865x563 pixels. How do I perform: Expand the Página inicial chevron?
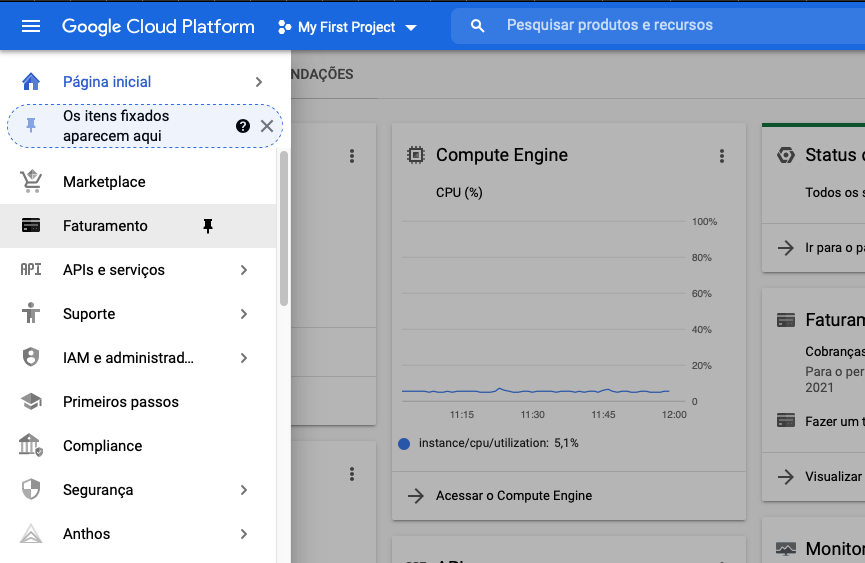pyautogui.click(x=259, y=82)
